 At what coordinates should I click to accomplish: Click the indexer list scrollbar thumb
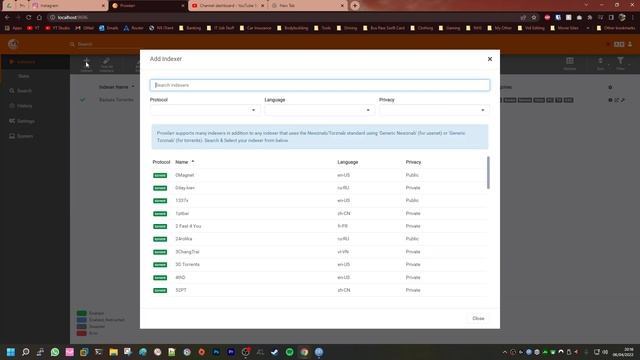[488, 172]
